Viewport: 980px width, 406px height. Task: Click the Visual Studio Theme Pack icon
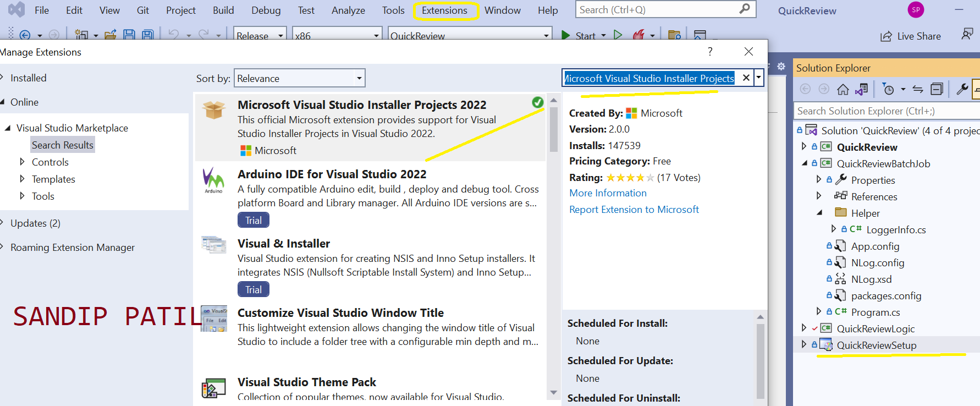click(214, 388)
